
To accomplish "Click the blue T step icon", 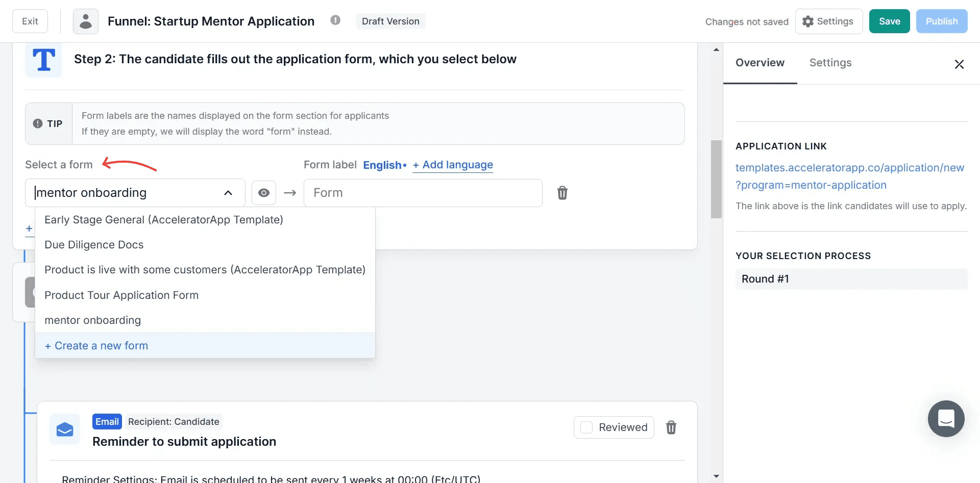I will point(43,60).
